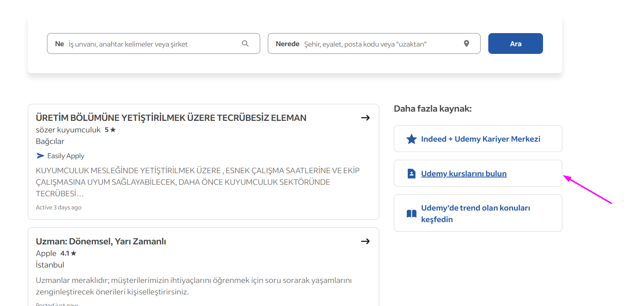Click the star next to sözer kuyumculuk rating
Viewport: 644px width, 306px height.
(x=113, y=130)
